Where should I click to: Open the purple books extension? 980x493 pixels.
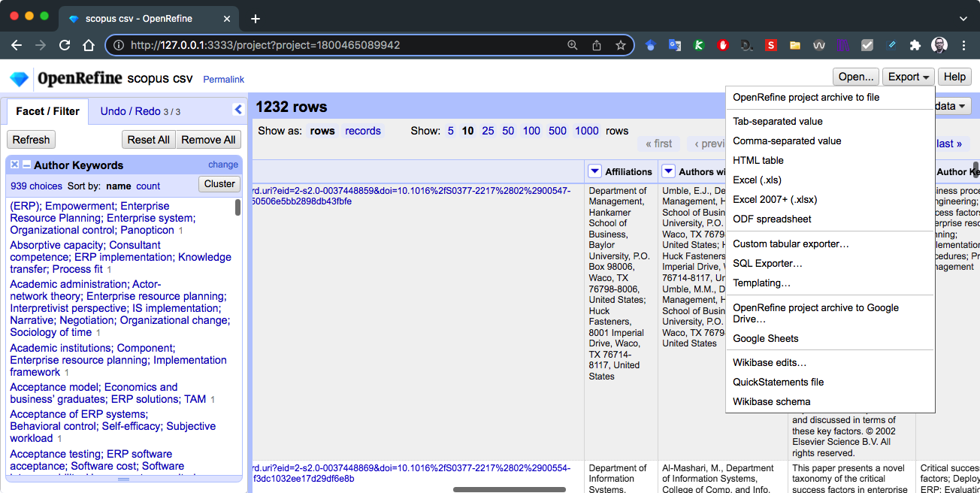pyautogui.click(x=843, y=45)
